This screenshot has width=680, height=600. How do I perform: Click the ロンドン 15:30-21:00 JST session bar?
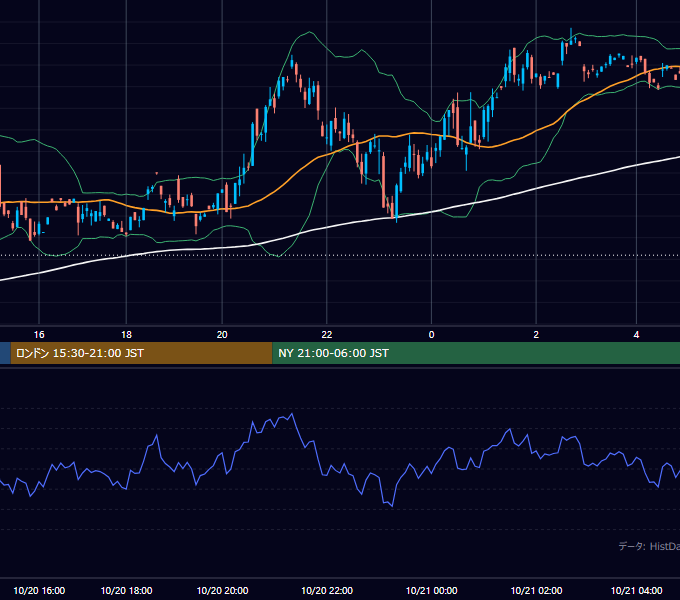pyautogui.click(x=141, y=353)
